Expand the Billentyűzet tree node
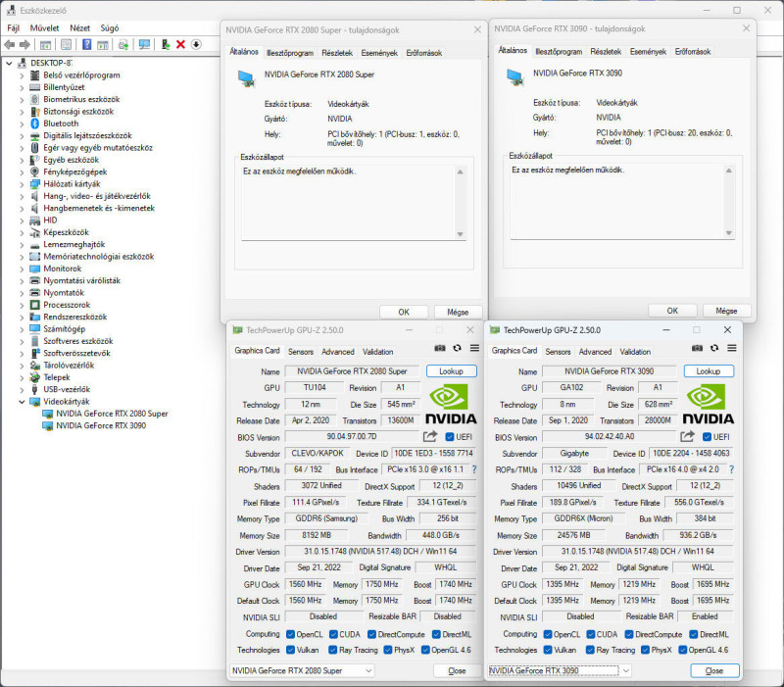Screen dimensions: 784x687 pos(22,87)
